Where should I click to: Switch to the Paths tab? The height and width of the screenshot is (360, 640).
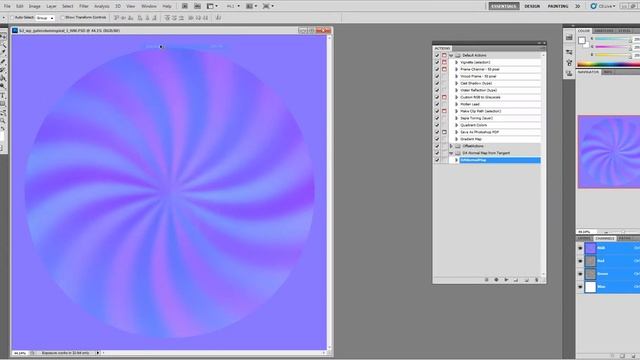[x=624, y=238]
